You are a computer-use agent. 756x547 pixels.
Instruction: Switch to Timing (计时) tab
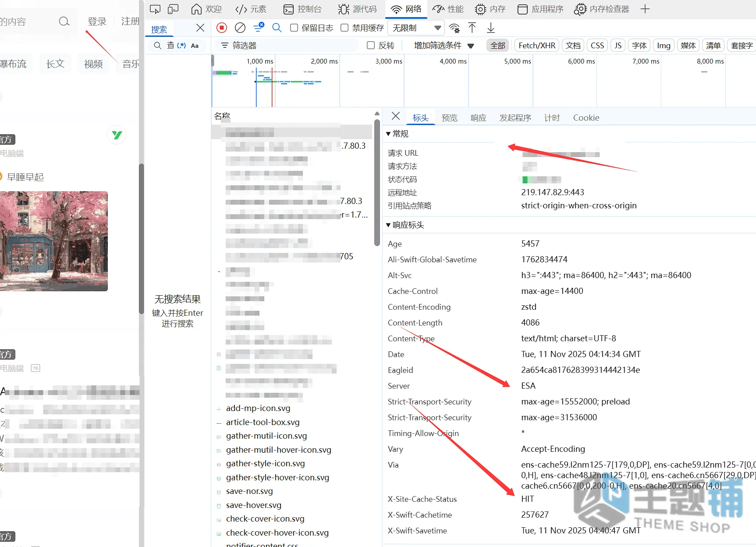pos(552,118)
